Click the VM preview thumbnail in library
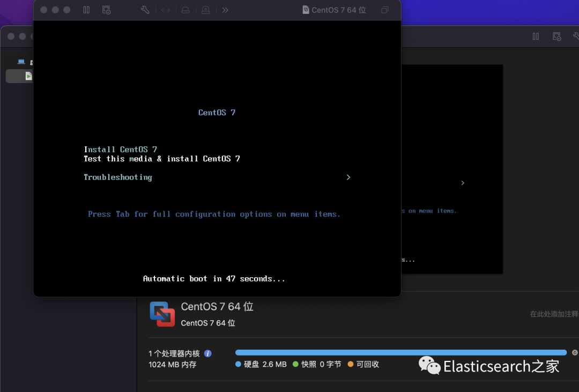Screen dimensions: 579x392 [452, 169]
